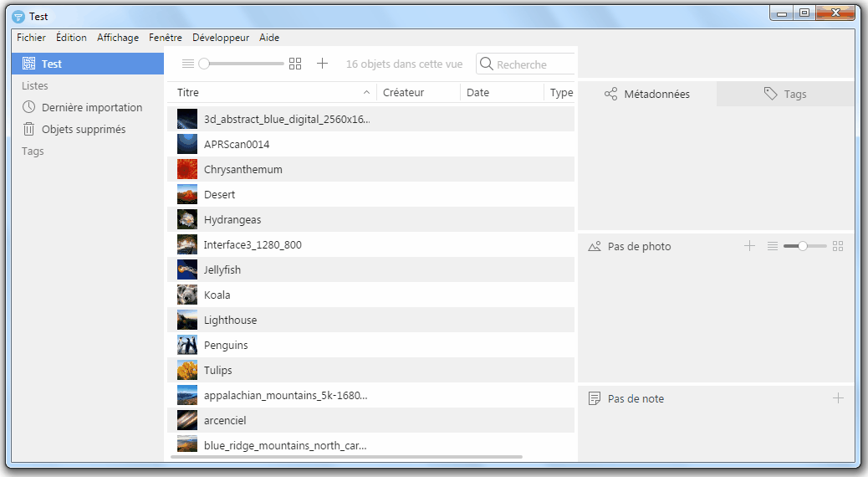Viewport: 868px width, 477px height.
Task: Click the horizontal scrollbar under item list
Action: [346, 457]
